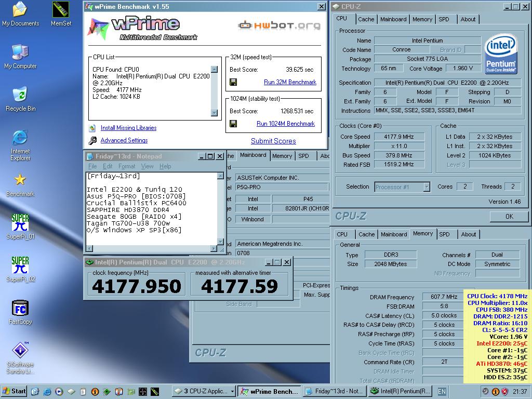
Task: Select Mainboard tab in middle CPU-Z window
Action: point(253,155)
